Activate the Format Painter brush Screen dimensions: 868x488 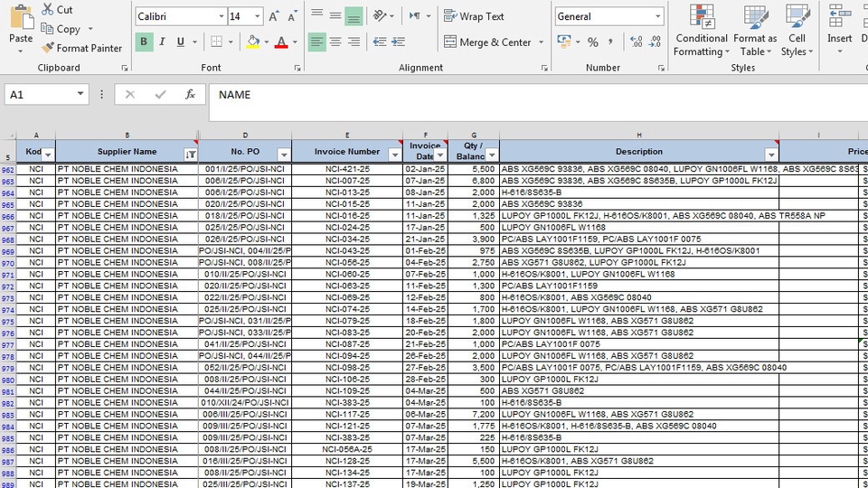point(81,48)
